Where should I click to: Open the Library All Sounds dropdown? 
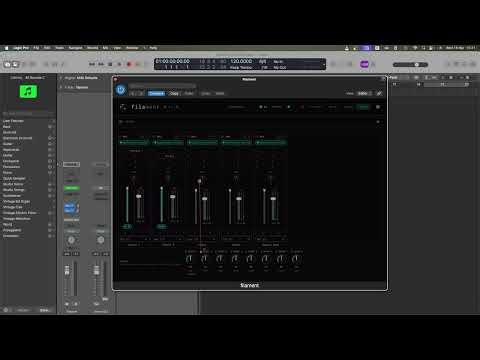coord(35,78)
